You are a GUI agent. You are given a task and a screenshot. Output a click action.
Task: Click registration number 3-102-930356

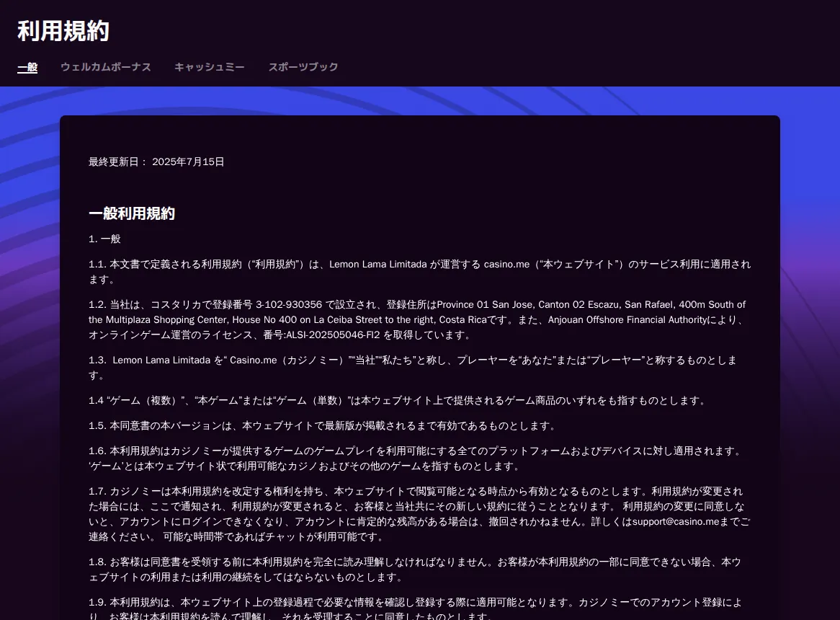point(289,304)
